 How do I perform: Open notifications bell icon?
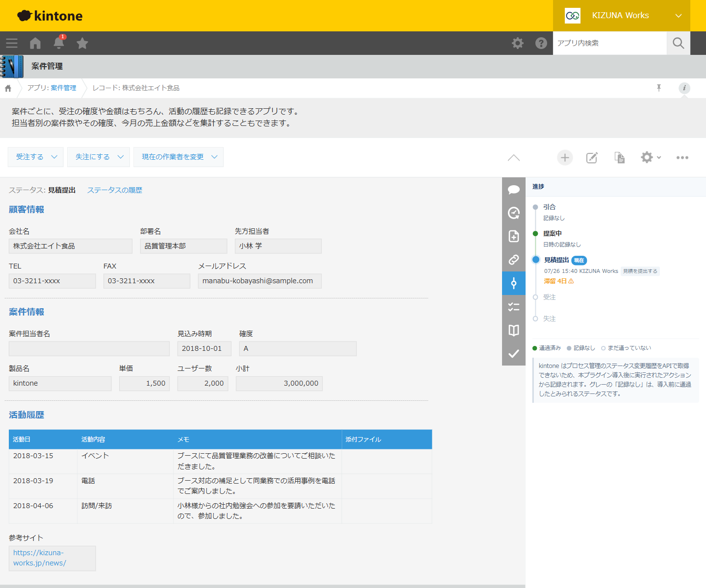(x=59, y=43)
